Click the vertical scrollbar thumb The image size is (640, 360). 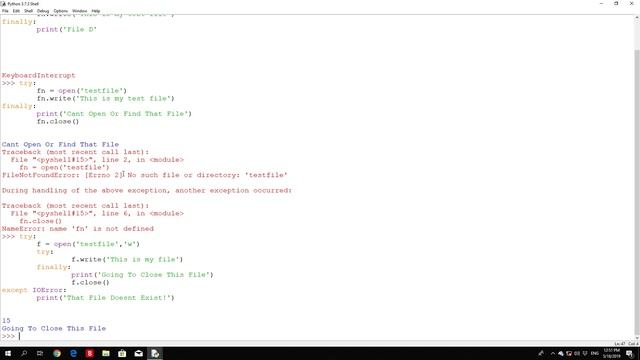(x=637, y=192)
